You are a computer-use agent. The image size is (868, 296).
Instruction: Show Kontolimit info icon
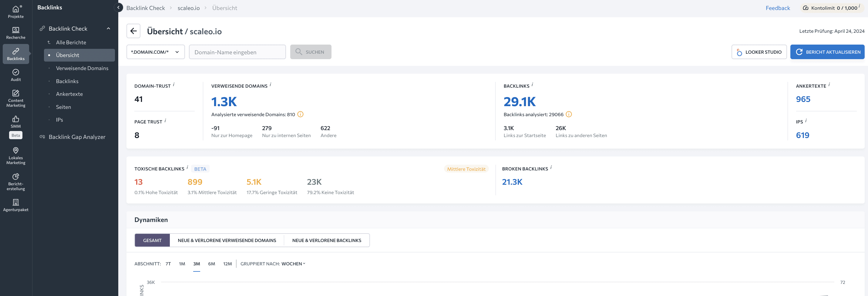pyautogui.click(x=860, y=6)
